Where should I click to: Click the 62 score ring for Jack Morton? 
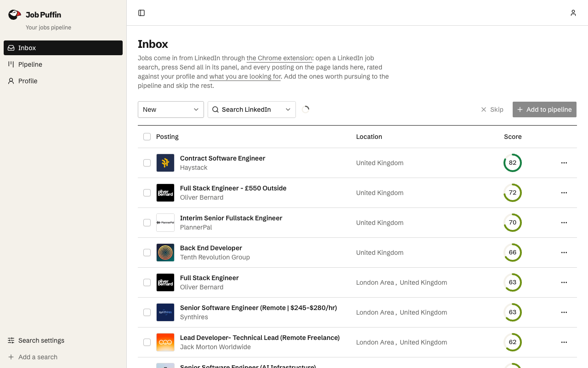[x=513, y=342]
